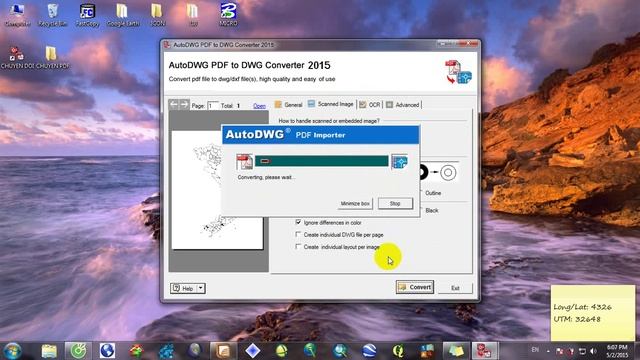The image size is (640, 360).
Task: Open the Computer desktop icon
Action: 17,14
